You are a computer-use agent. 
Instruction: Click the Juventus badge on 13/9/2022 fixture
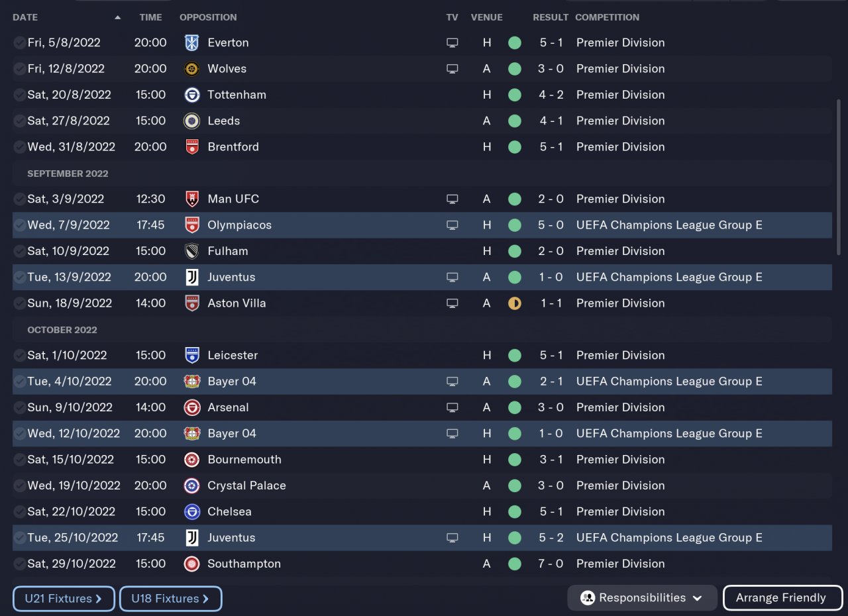[x=191, y=278]
